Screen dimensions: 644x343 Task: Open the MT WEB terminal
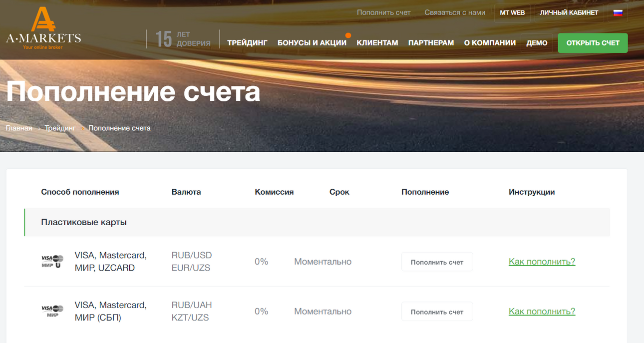click(x=512, y=13)
